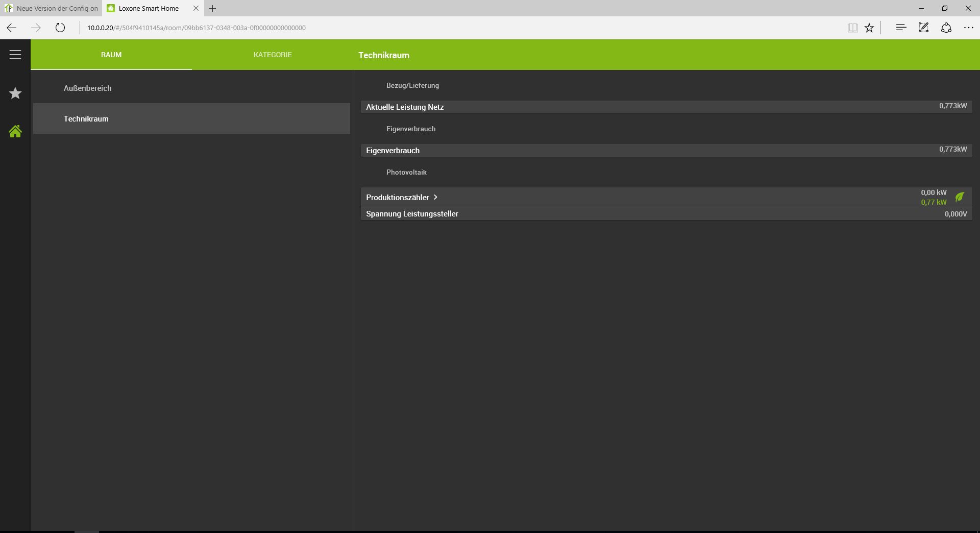The image size is (980, 533).
Task: Select the Außenbereich room
Action: coord(192,88)
